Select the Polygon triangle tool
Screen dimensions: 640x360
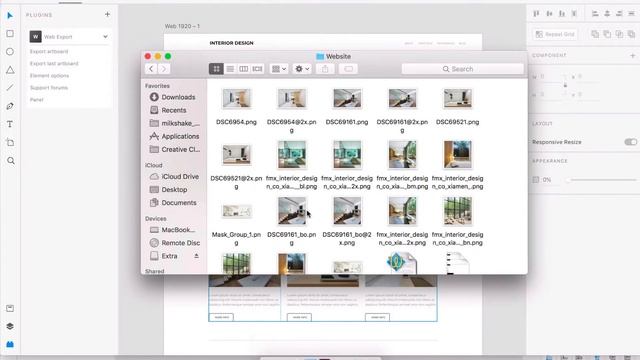(x=10, y=70)
